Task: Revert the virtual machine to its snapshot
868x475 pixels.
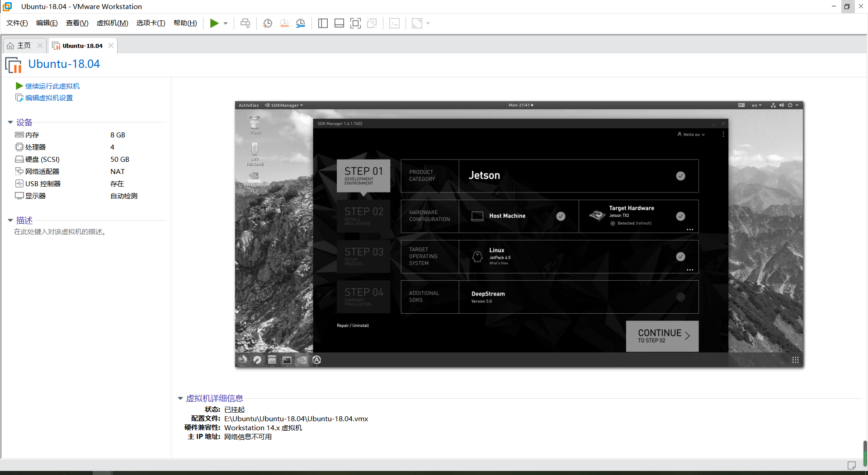Action: click(284, 23)
